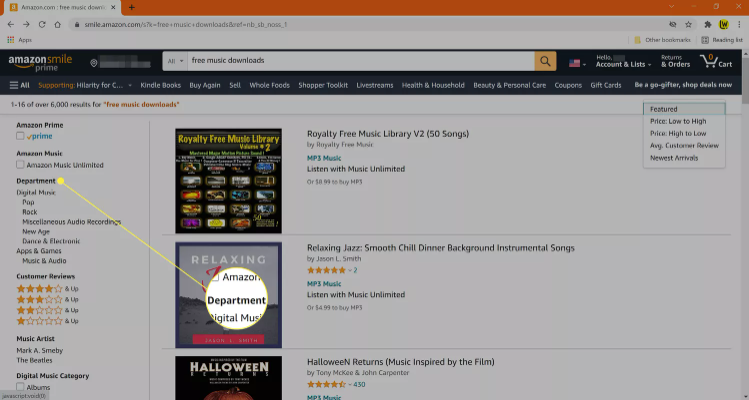Click the browser back arrow
The width and height of the screenshot is (749, 400).
11,24
